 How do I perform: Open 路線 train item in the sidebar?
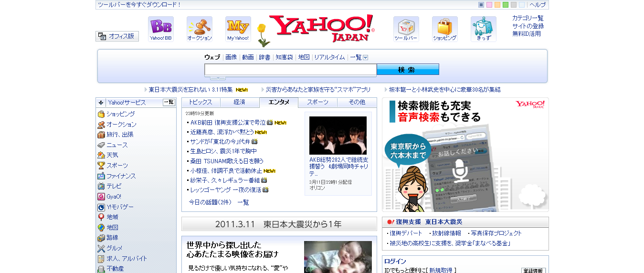click(x=112, y=238)
